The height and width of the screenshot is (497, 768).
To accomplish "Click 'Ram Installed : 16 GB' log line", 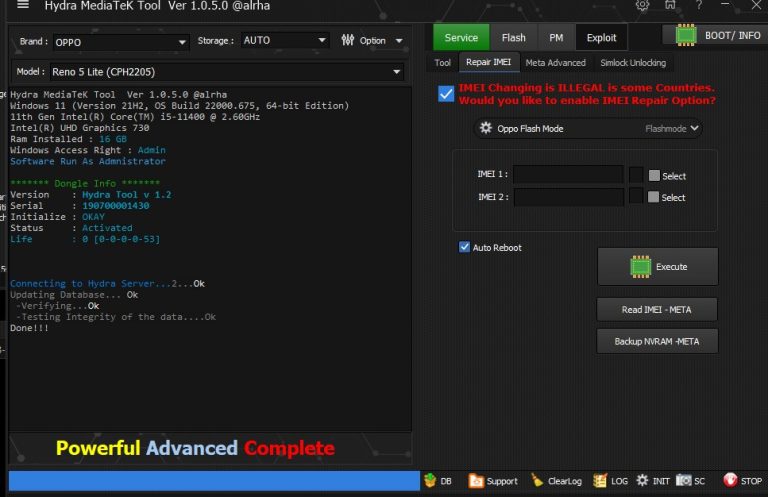I will point(68,139).
